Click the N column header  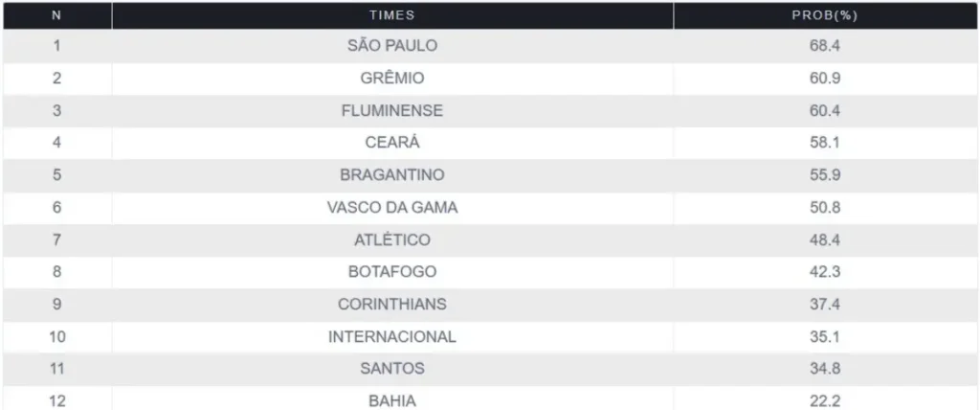(56, 15)
